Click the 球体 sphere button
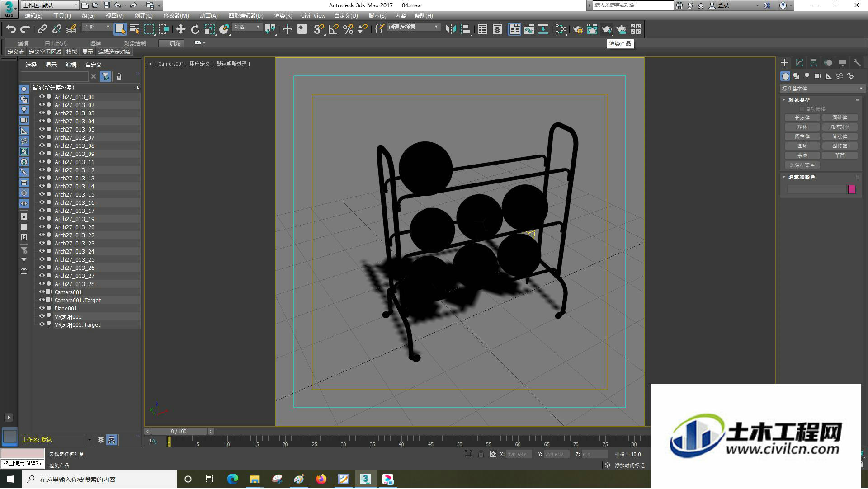Viewport: 868px width, 489px height. [802, 127]
